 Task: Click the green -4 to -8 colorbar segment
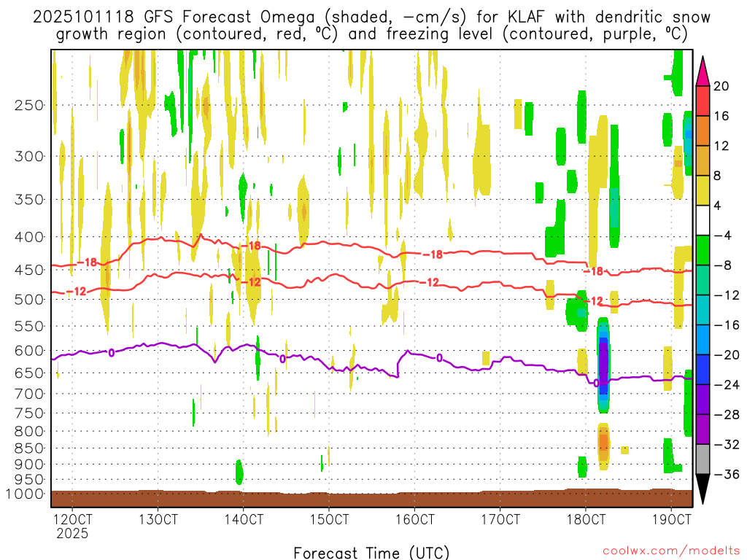(x=703, y=251)
